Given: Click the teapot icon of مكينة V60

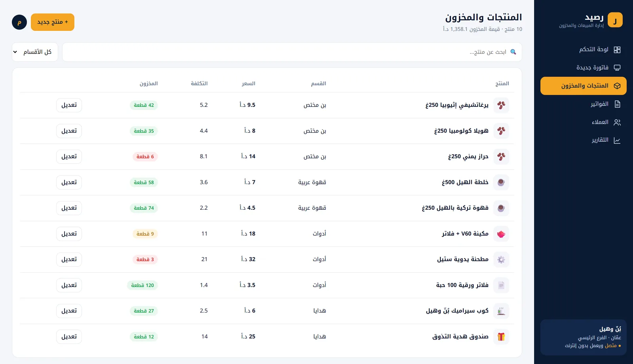Looking at the screenshot, I should point(501,234).
